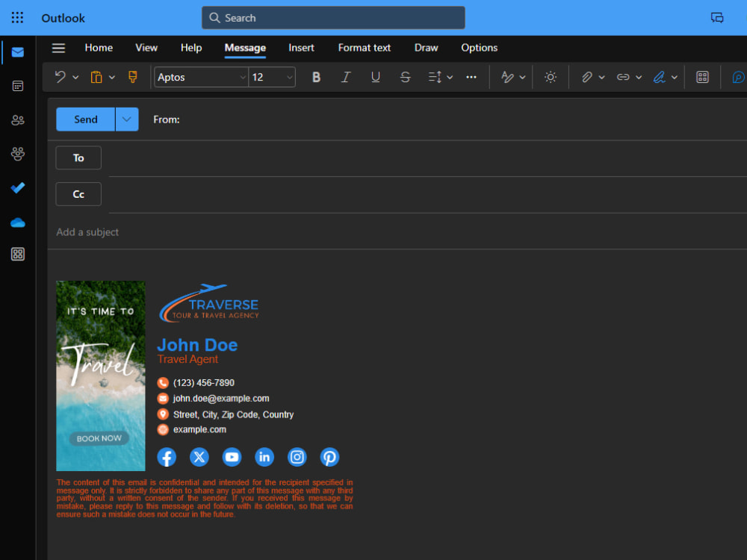This screenshot has height=560, width=747.
Task: Open Mail in the left sidebar
Action: coord(18,52)
